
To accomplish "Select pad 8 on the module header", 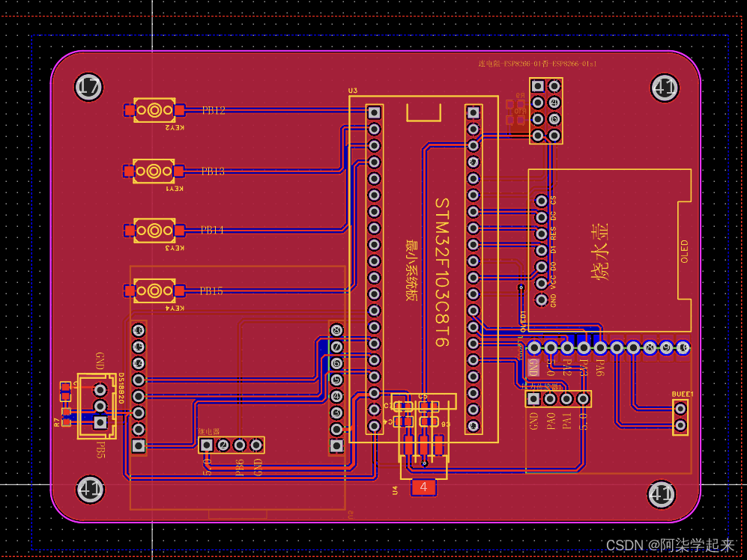I will click(x=336, y=330).
